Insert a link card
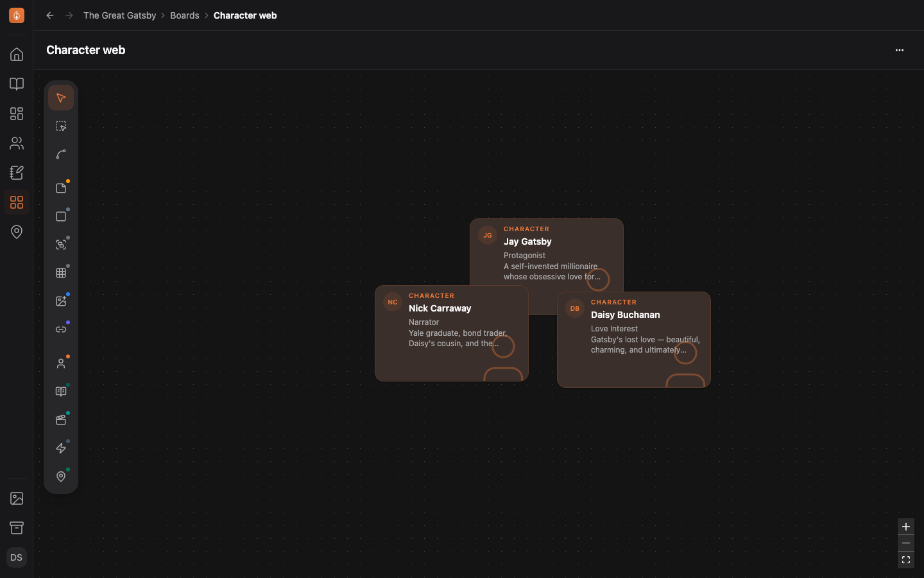The image size is (924, 578). click(x=61, y=329)
